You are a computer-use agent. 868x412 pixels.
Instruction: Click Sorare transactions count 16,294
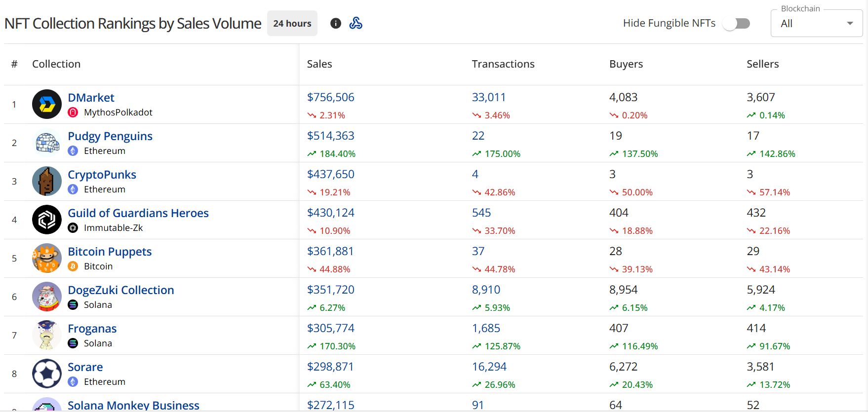(x=489, y=367)
